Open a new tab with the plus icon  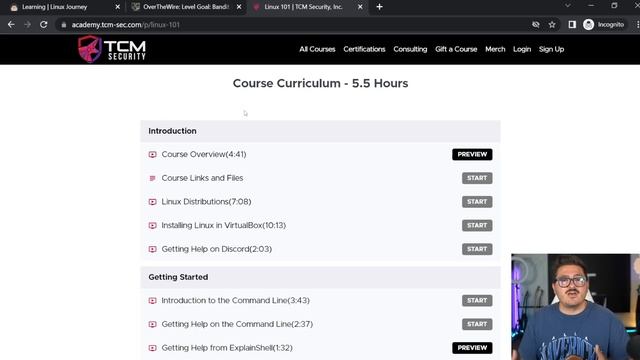(x=380, y=7)
